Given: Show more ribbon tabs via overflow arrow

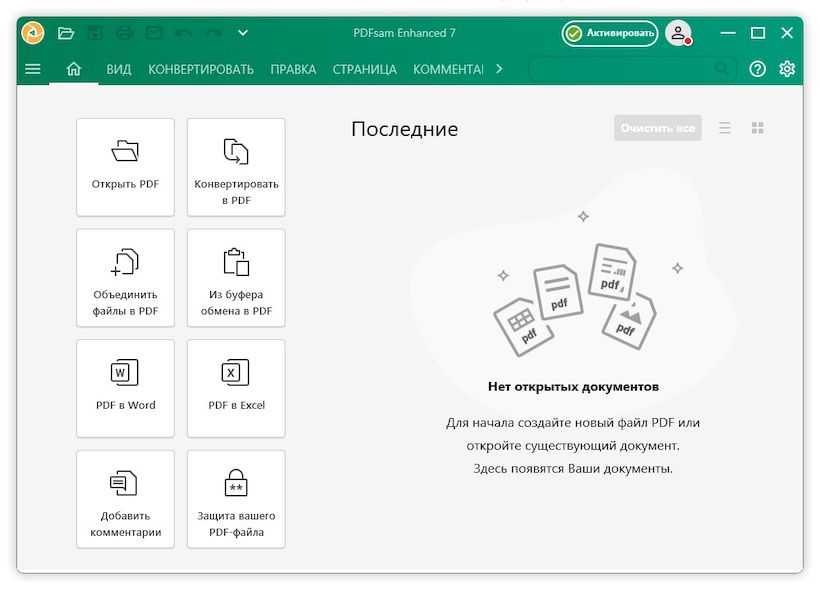Looking at the screenshot, I should 498,69.
